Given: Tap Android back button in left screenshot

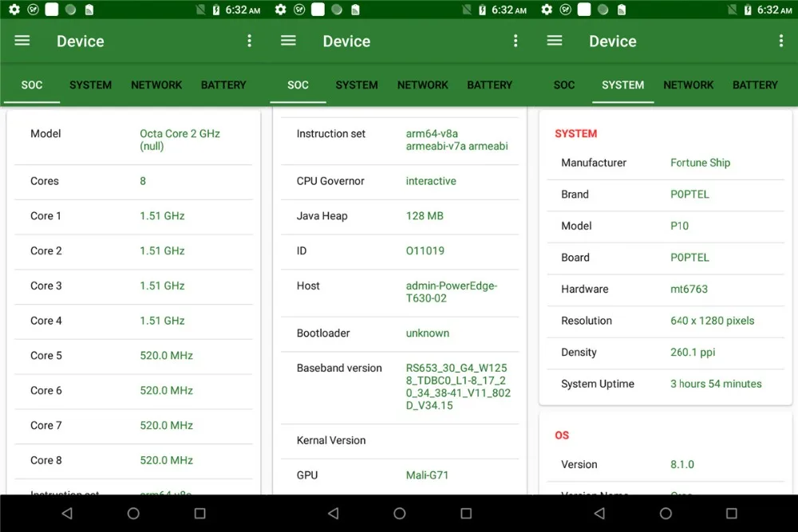Looking at the screenshot, I should pos(67,513).
